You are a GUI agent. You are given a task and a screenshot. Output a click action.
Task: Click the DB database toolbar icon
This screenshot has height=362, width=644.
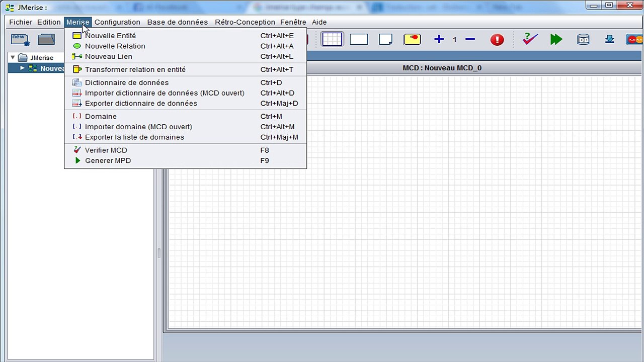(583, 39)
